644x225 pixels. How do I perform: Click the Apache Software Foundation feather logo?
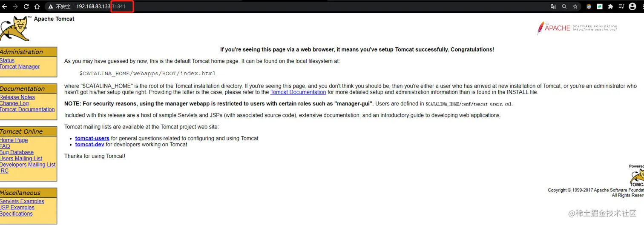(x=577, y=28)
